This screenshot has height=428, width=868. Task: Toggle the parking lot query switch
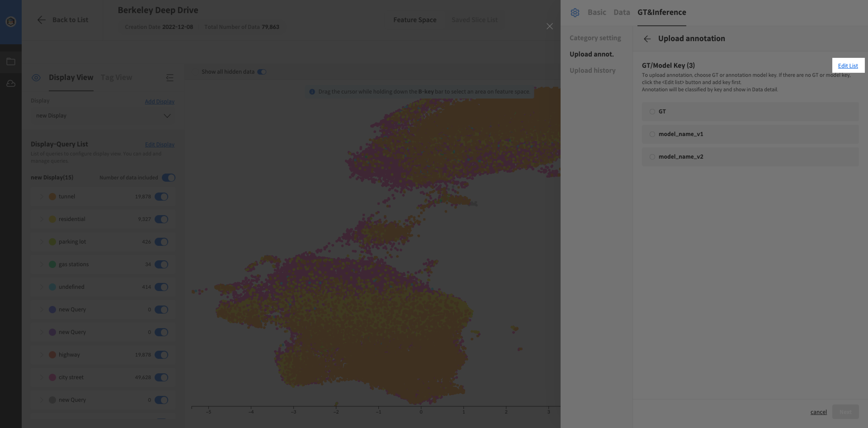161,242
